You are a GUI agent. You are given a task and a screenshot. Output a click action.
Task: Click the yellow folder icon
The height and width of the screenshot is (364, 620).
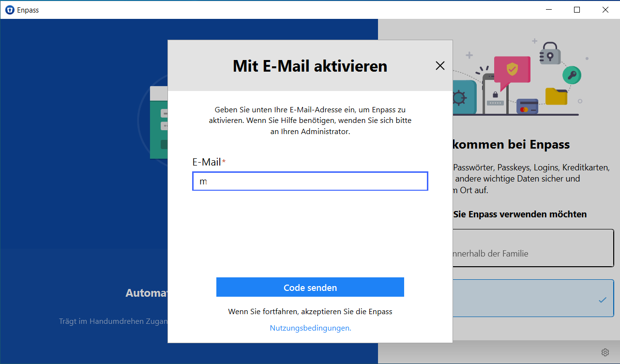coord(556,97)
